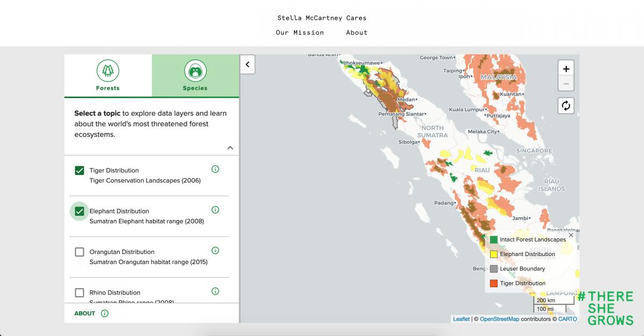This screenshot has width=644, height=336.
Task: Open Our Mission page
Action: coord(300,33)
